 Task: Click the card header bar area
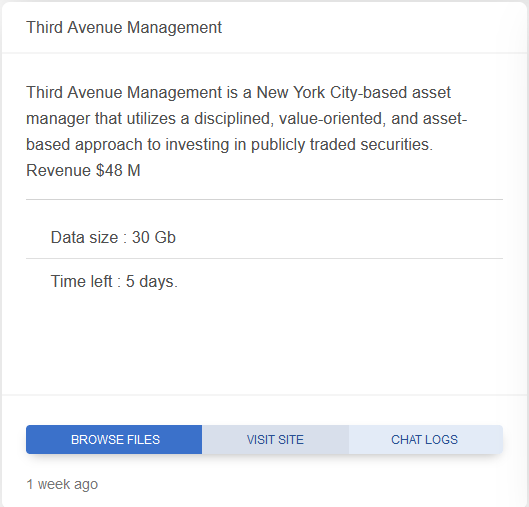264,27
